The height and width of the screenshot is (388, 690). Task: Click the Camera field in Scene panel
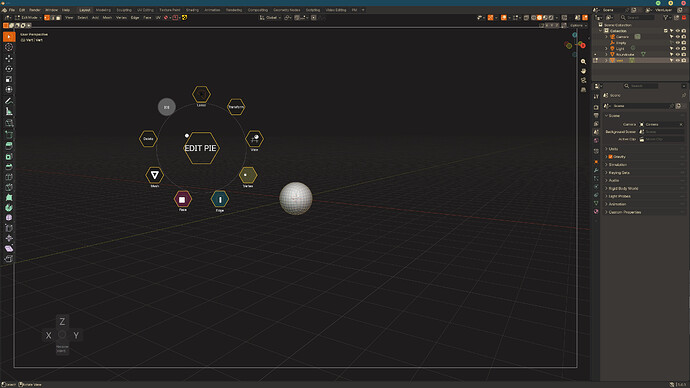(661, 124)
